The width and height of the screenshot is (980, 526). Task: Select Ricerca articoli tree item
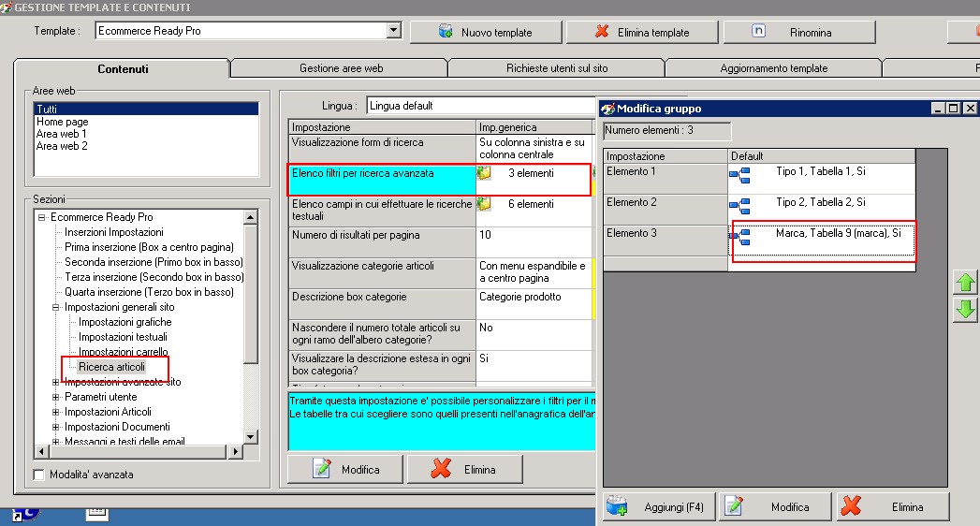point(112,367)
